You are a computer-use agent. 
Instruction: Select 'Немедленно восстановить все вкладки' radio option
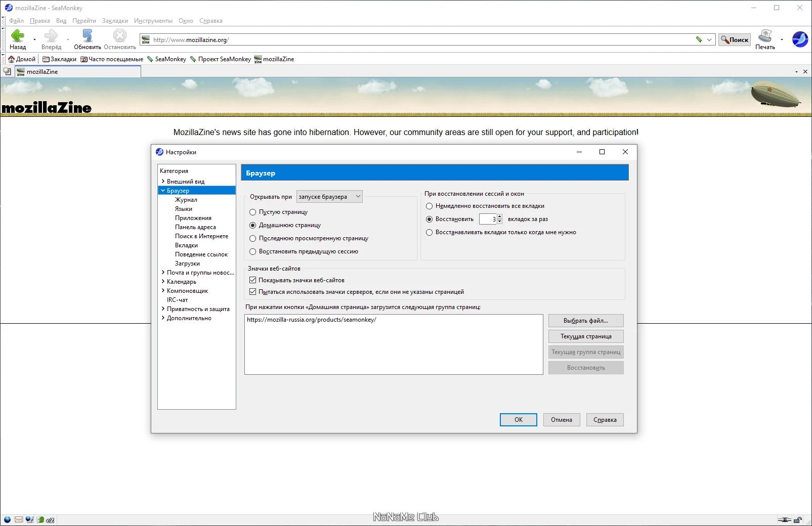point(429,206)
